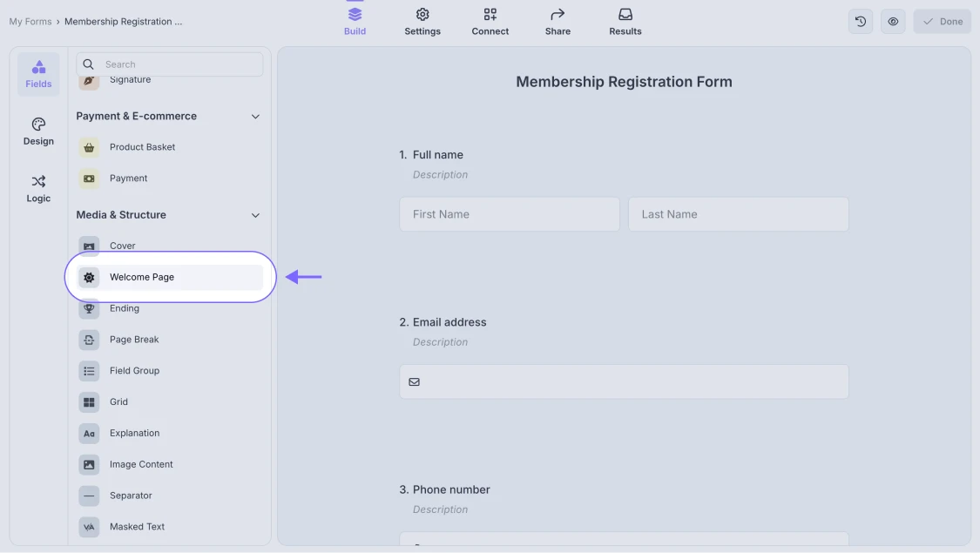Screen dimensions: 980x553
Task: Open the Design side panel
Action: (38, 132)
